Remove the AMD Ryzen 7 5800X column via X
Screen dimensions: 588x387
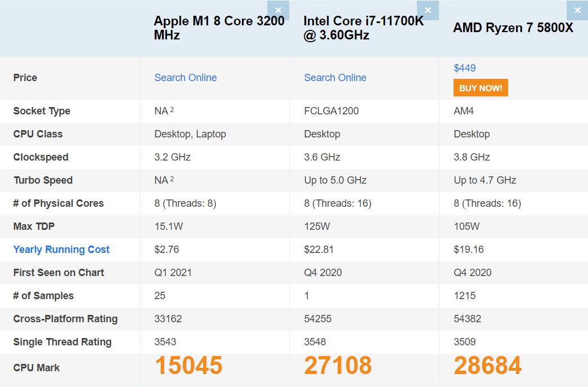point(577,10)
